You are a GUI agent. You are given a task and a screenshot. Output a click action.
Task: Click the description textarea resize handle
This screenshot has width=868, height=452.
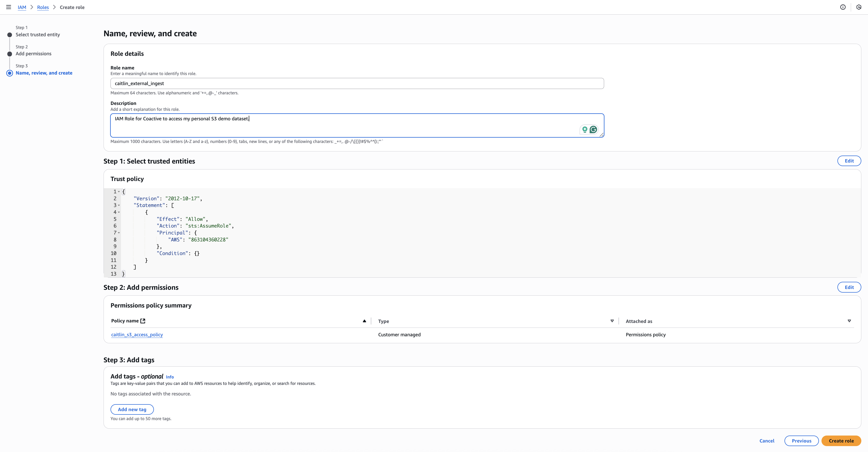[x=602, y=135]
